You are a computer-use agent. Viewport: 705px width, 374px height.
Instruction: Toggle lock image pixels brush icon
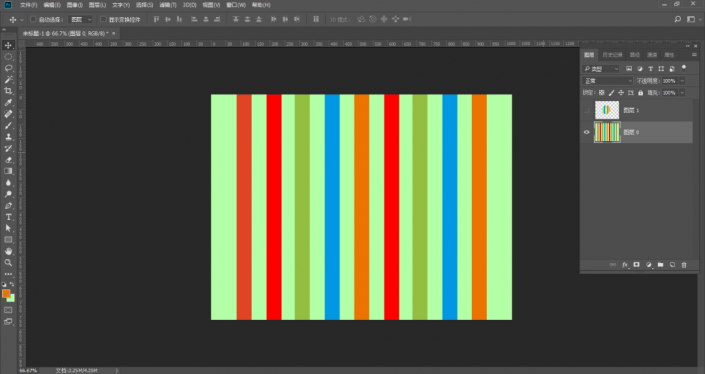click(611, 93)
